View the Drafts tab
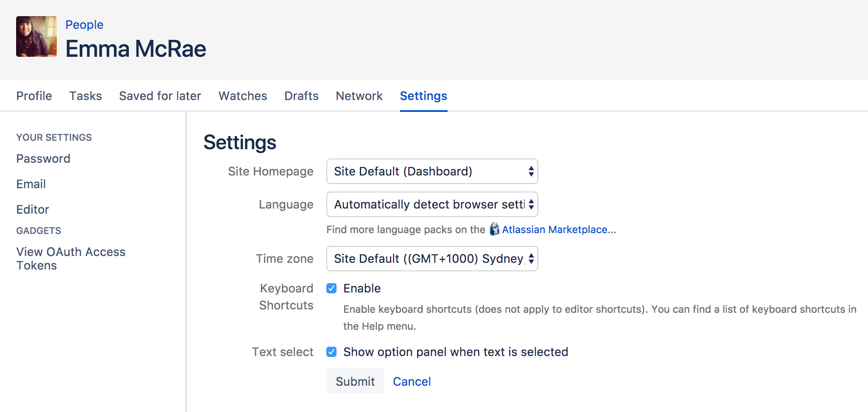 coord(301,96)
